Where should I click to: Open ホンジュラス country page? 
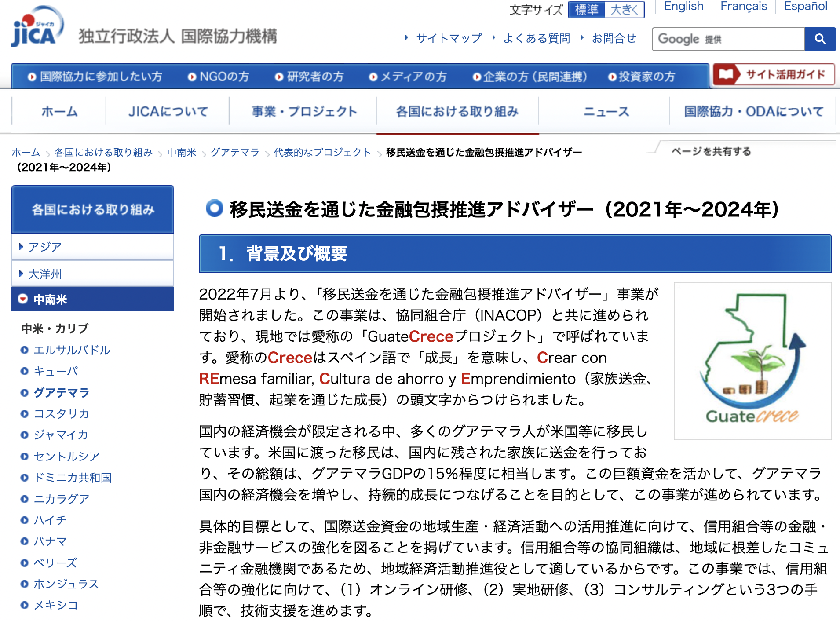pos(66,584)
